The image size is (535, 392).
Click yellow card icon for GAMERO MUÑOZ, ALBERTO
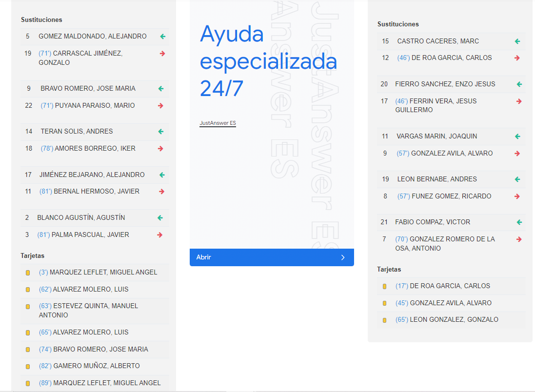pos(28,367)
